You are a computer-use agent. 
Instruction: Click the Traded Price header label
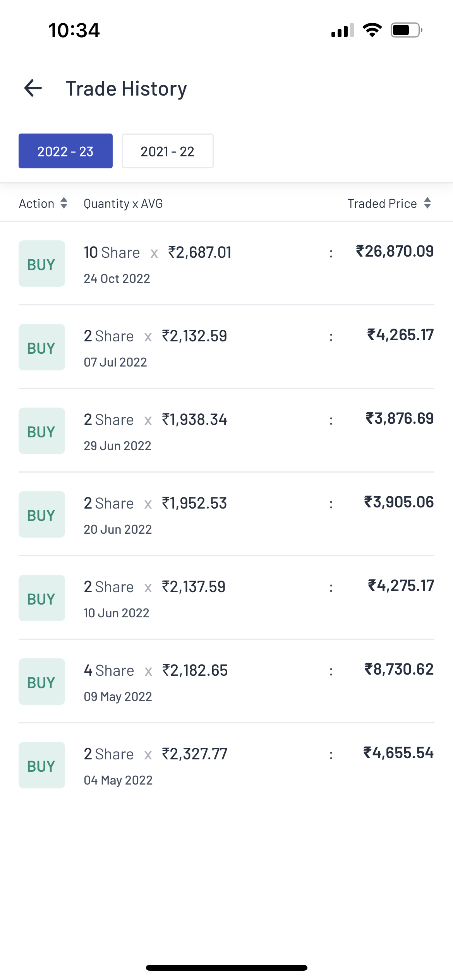pos(382,204)
